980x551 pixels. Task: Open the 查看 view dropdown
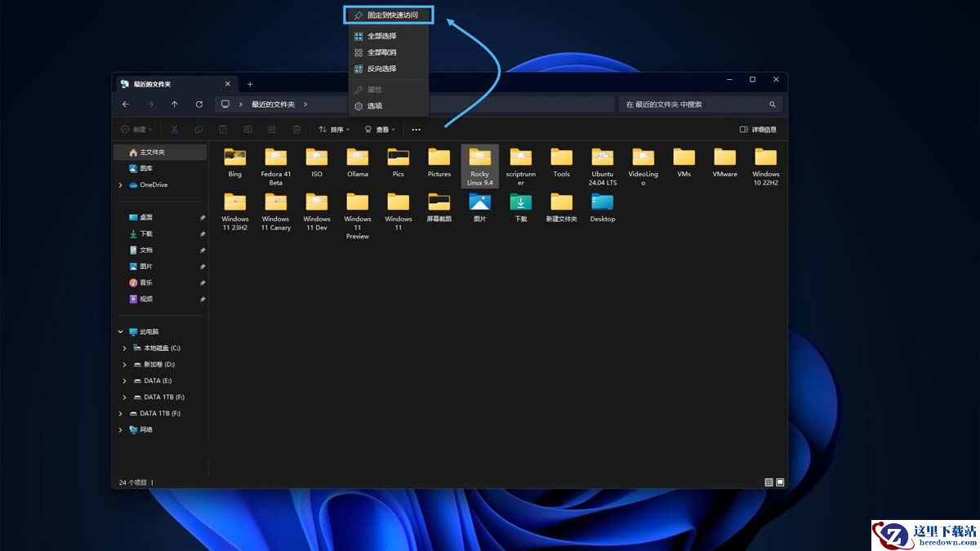pos(380,129)
